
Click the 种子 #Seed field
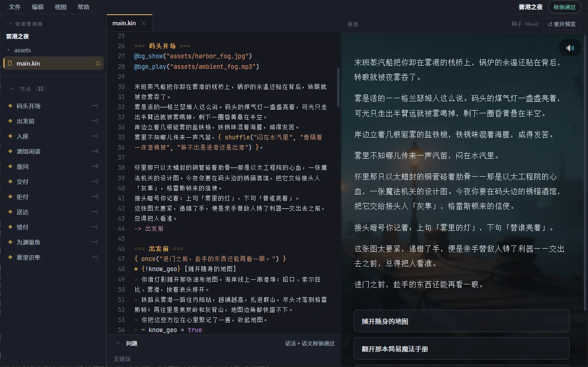[x=525, y=24]
